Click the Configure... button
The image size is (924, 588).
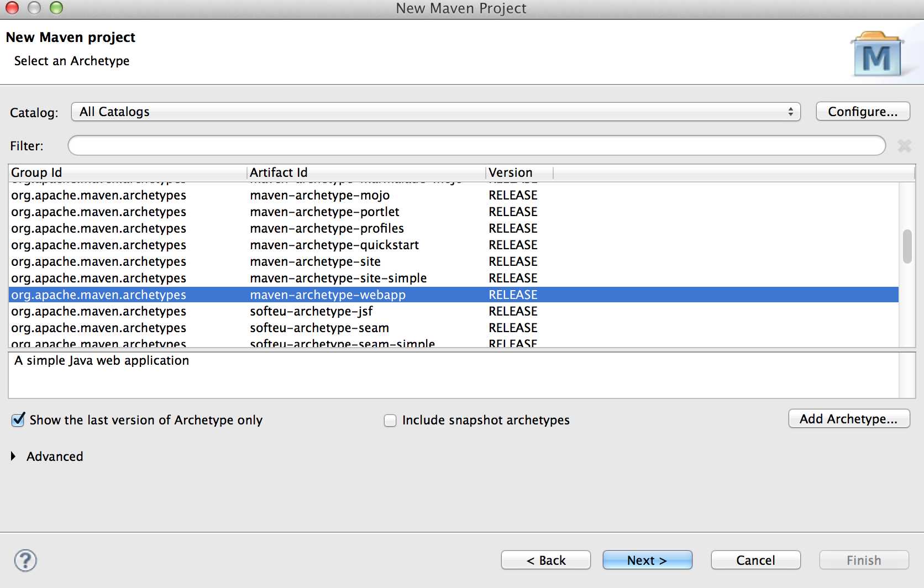863,112
